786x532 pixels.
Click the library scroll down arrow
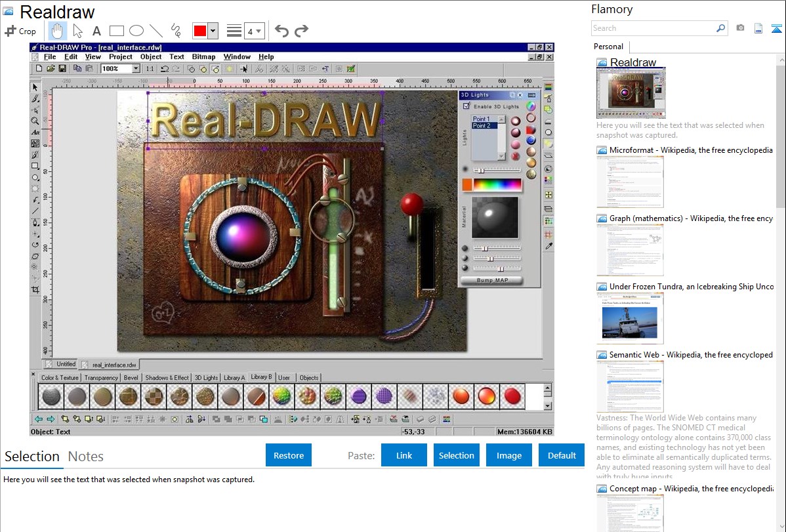[547, 405]
